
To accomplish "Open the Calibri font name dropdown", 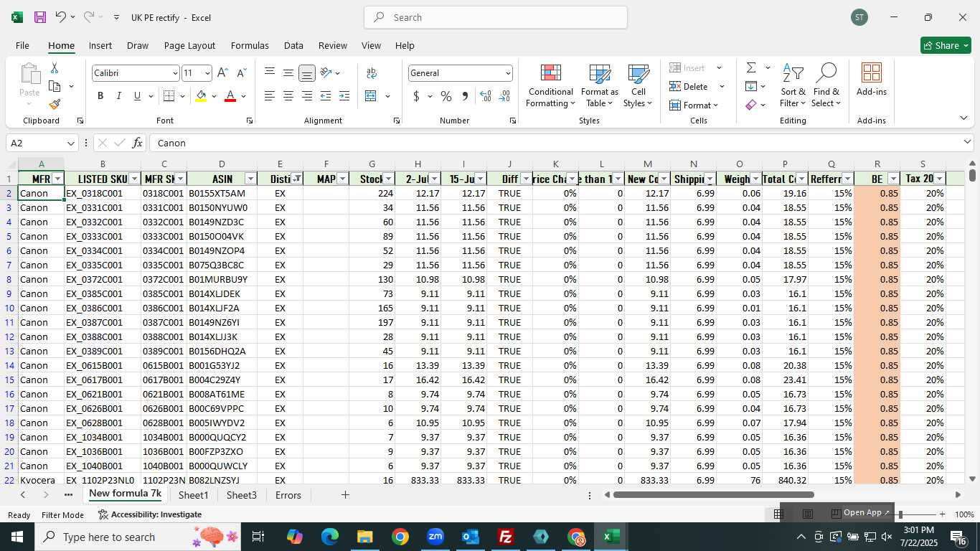I will tap(174, 73).
